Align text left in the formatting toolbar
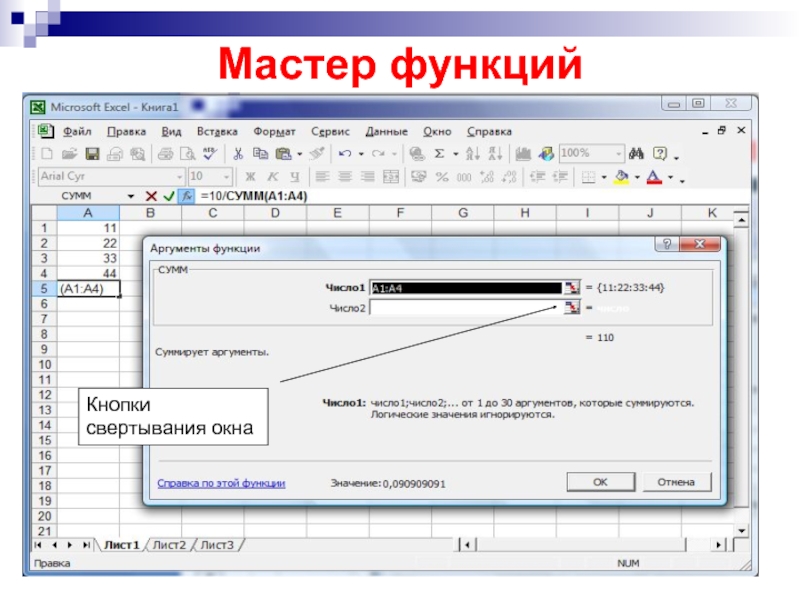This screenshot has height=600, width=800. (x=322, y=177)
